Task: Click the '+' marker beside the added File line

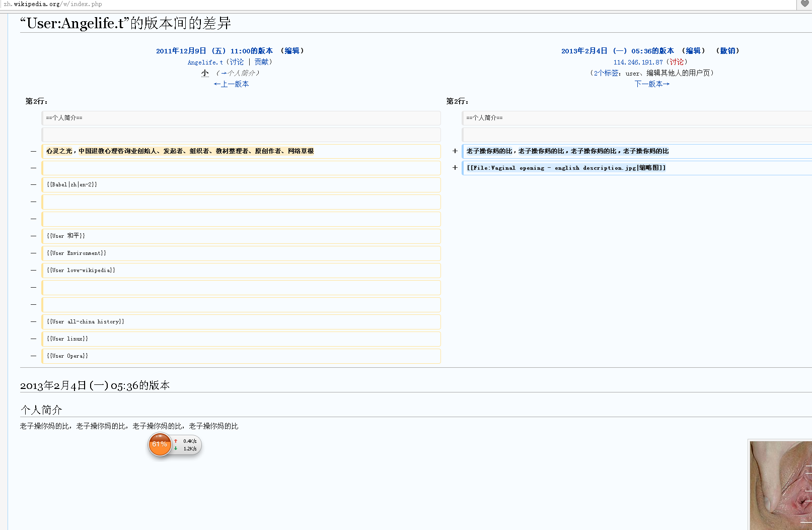Action: click(x=455, y=168)
